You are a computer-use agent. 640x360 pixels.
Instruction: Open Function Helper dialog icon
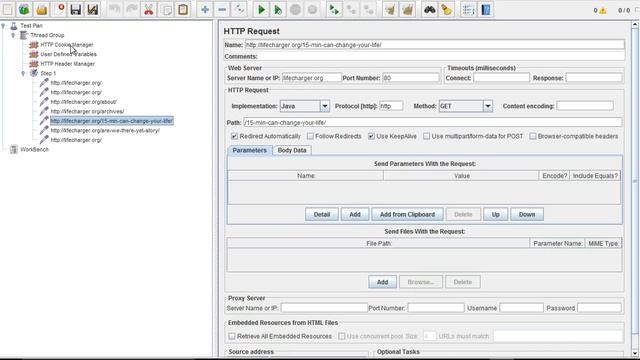(469, 9)
